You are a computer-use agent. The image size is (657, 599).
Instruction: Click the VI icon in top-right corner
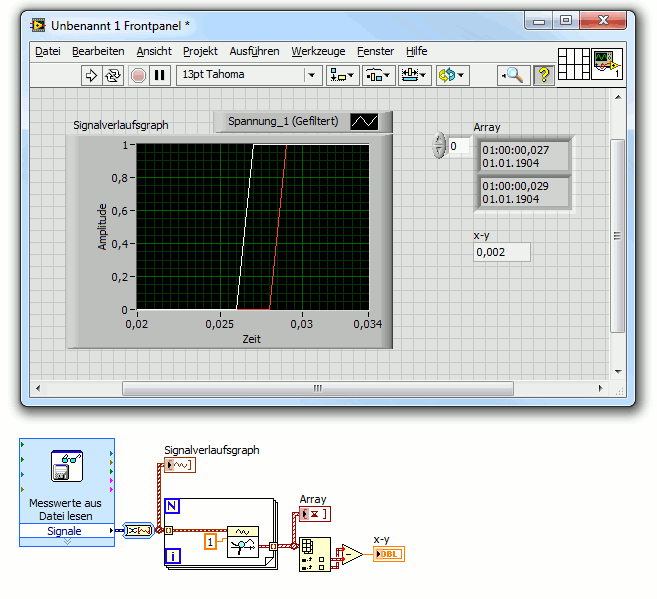(608, 65)
